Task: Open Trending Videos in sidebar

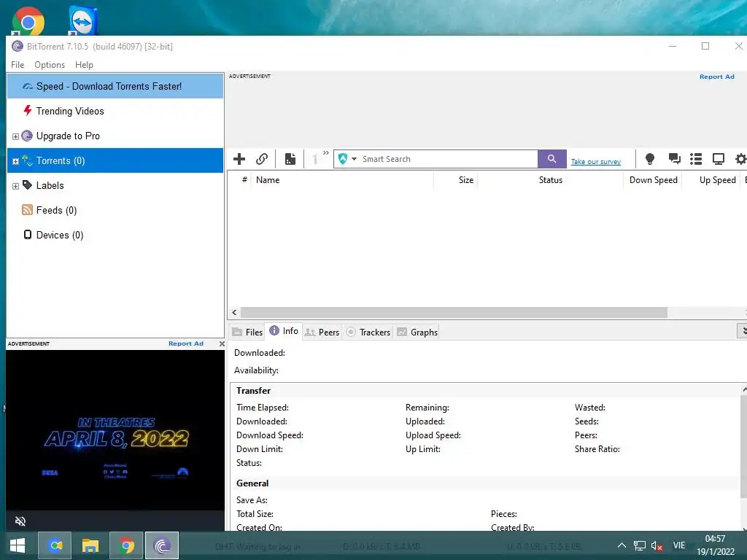Action: pos(115,111)
